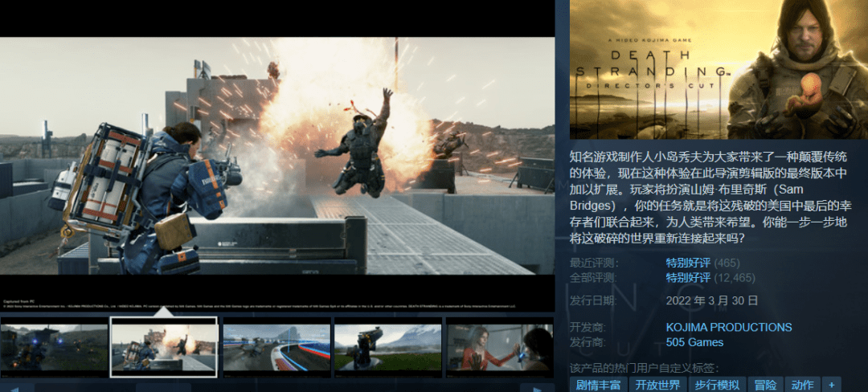Select the 步行模拟 tag
The width and height of the screenshot is (868, 392).
716,385
